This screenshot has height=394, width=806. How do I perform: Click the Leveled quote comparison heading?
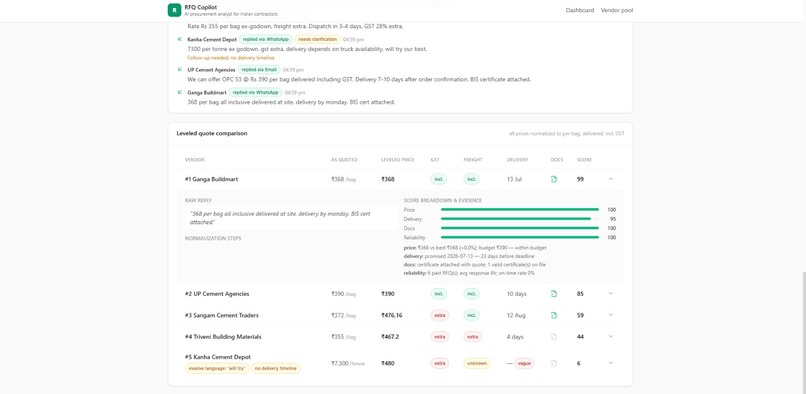click(212, 133)
